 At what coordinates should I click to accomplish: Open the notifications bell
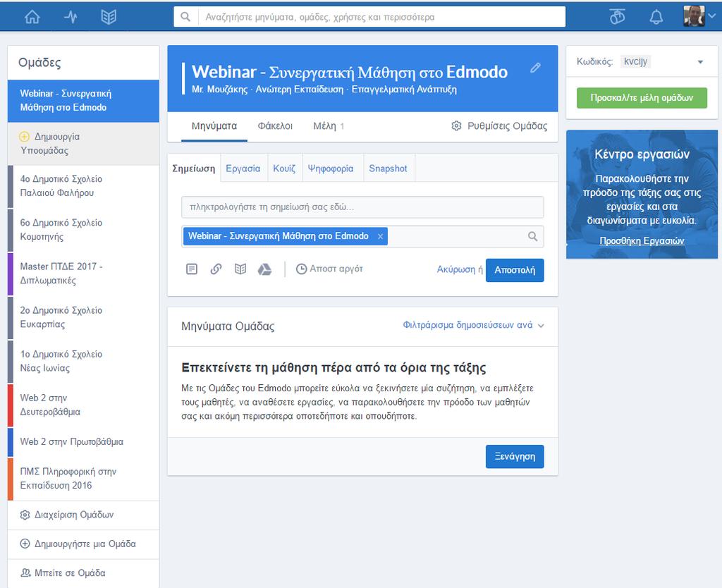tap(656, 17)
